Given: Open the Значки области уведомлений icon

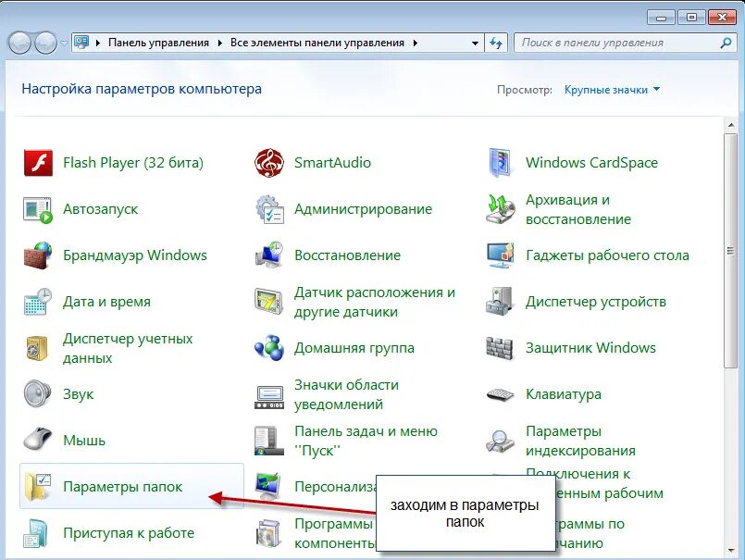Looking at the screenshot, I should click(x=269, y=397).
